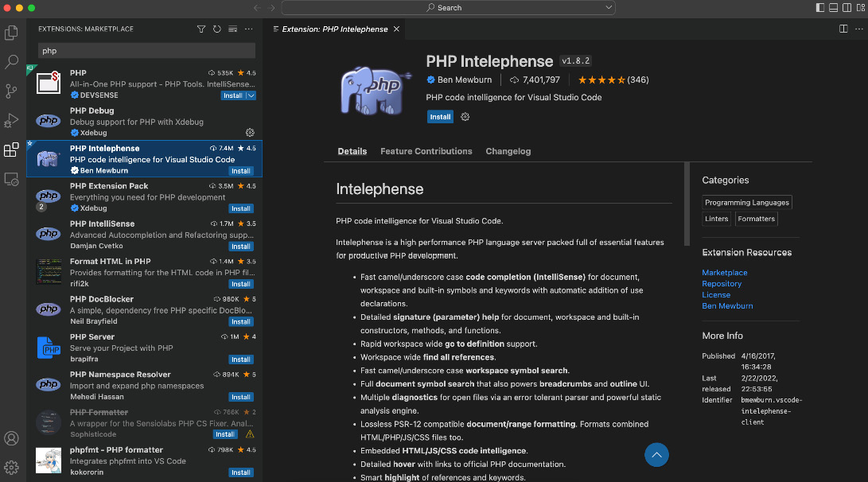The image size is (868, 482).
Task: Go forward using the navigation arrow
Action: click(x=271, y=8)
